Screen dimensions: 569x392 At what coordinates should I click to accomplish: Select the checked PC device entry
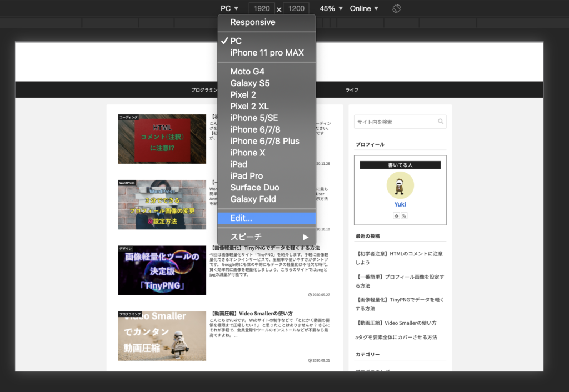(x=267, y=41)
